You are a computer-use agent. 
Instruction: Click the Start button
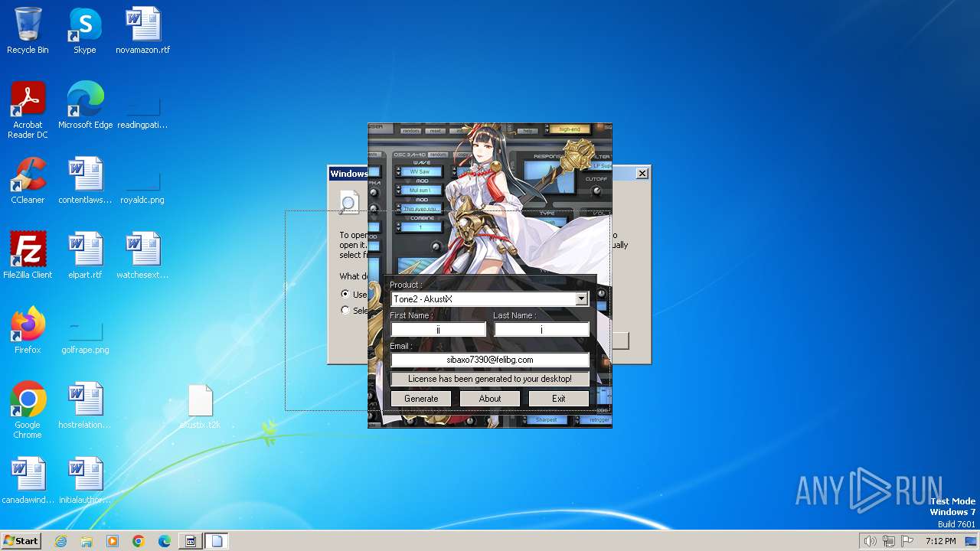click(21, 541)
